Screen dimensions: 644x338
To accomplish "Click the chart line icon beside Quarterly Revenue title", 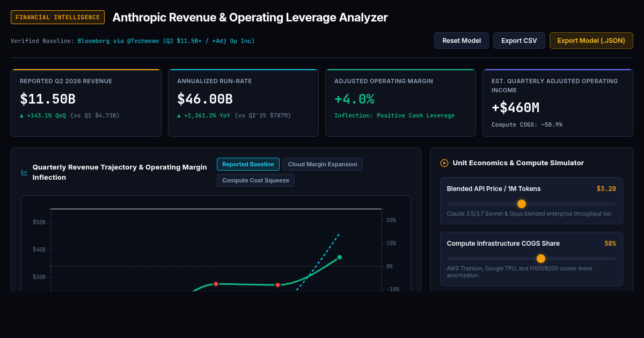I will tap(25, 172).
